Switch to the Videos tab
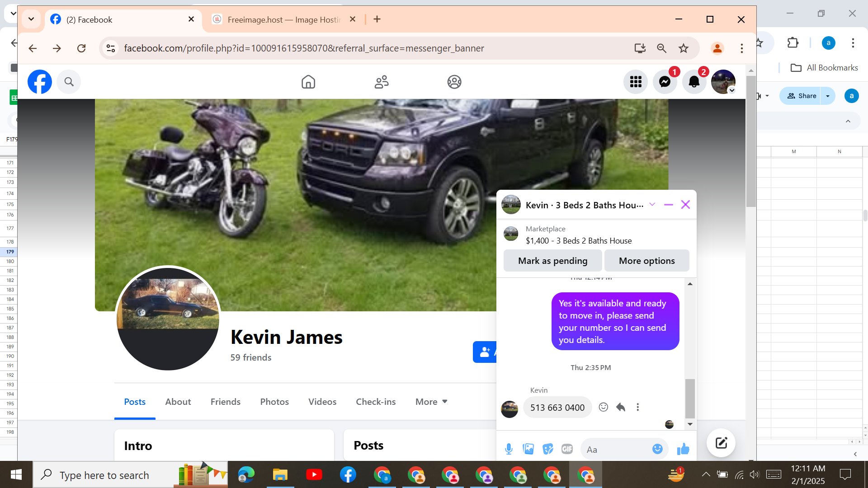This screenshot has height=488, width=868. (x=322, y=402)
